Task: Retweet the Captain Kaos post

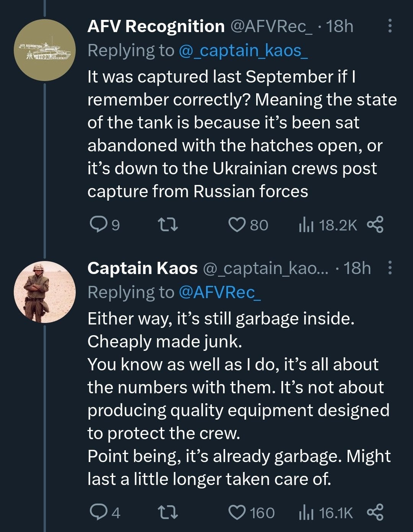Action: click(168, 512)
